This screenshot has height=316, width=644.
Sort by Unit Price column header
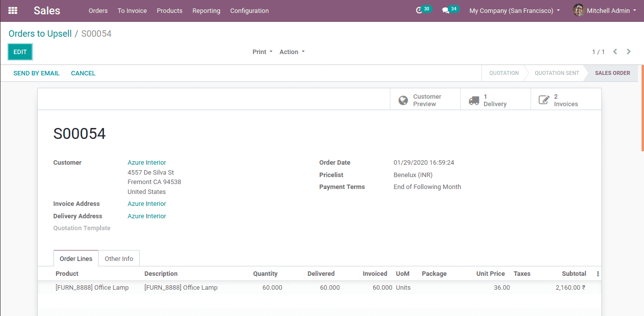point(490,274)
